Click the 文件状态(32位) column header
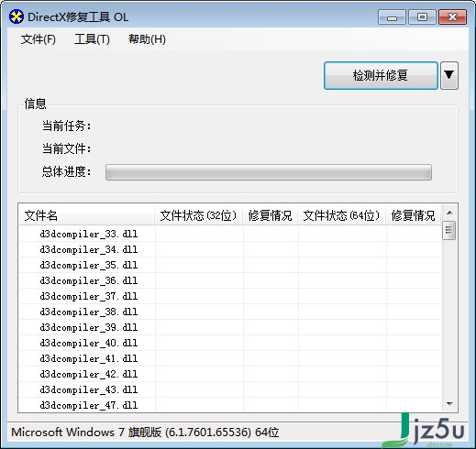The width and height of the screenshot is (476, 449). 198,215
